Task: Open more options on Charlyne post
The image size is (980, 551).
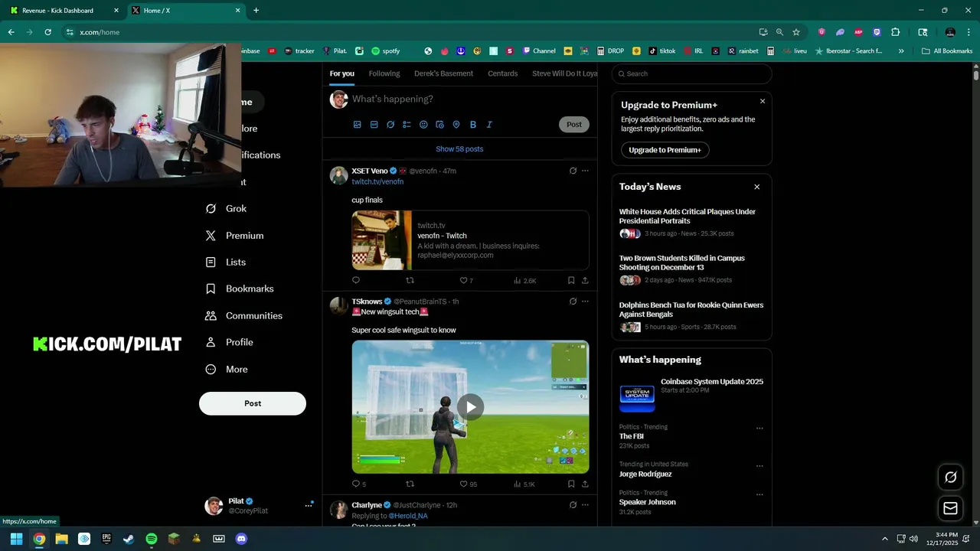Action: 585,505
